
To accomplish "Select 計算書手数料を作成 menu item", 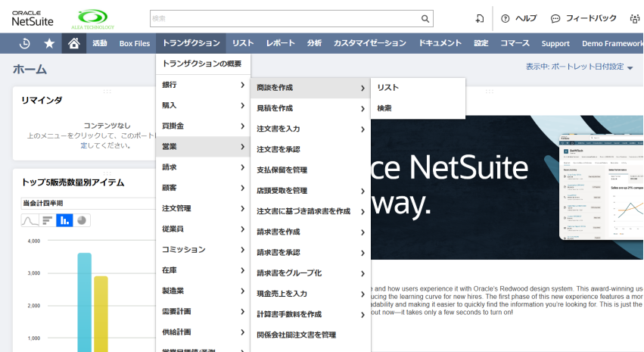I will pos(310,314).
